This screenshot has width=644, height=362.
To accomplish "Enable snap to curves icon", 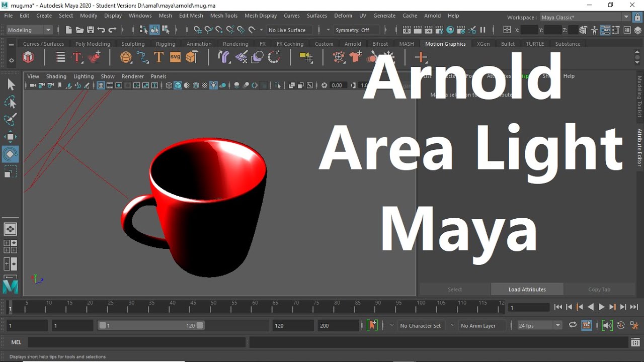I will [208, 30].
